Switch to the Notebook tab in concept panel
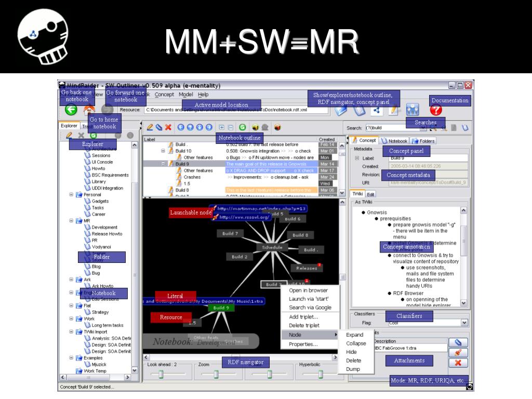532x399 pixels. pyautogui.click(x=394, y=141)
